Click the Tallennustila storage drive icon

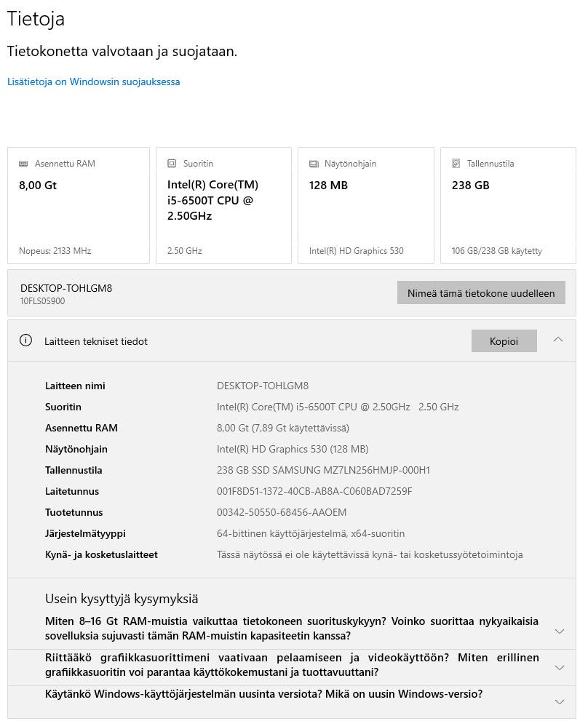tap(456, 164)
